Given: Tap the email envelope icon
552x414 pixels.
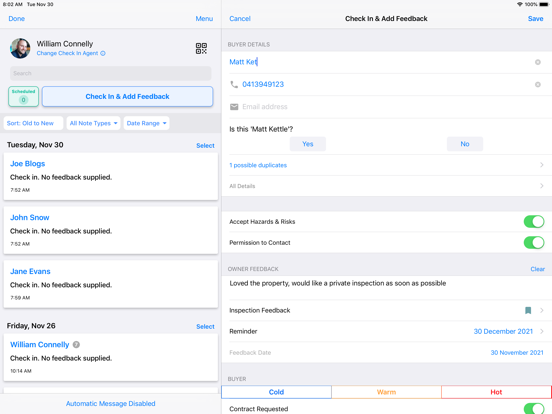Looking at the screenshot, I should click(x=234, y=107).
